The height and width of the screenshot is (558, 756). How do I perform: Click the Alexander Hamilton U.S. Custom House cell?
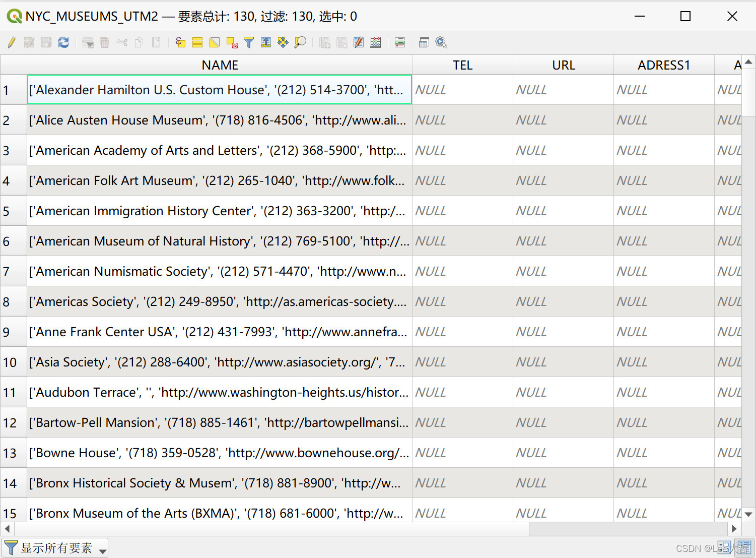pos(220,90)
